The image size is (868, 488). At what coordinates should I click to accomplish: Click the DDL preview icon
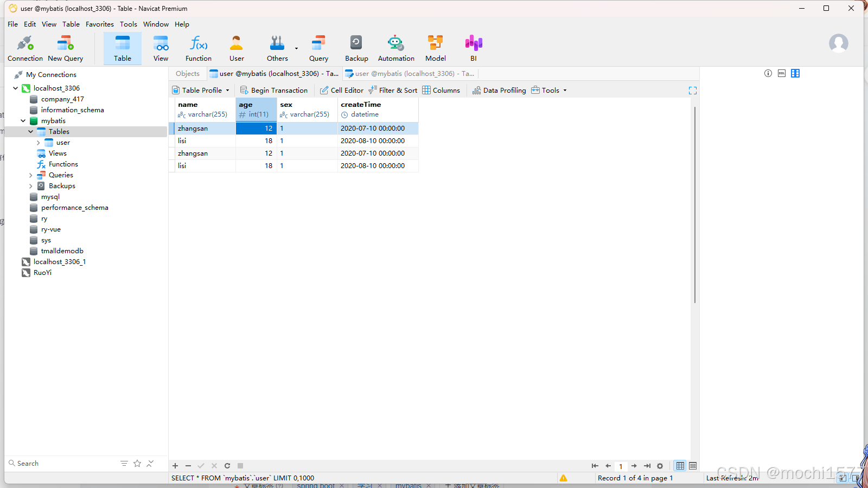tap(781, 73)
